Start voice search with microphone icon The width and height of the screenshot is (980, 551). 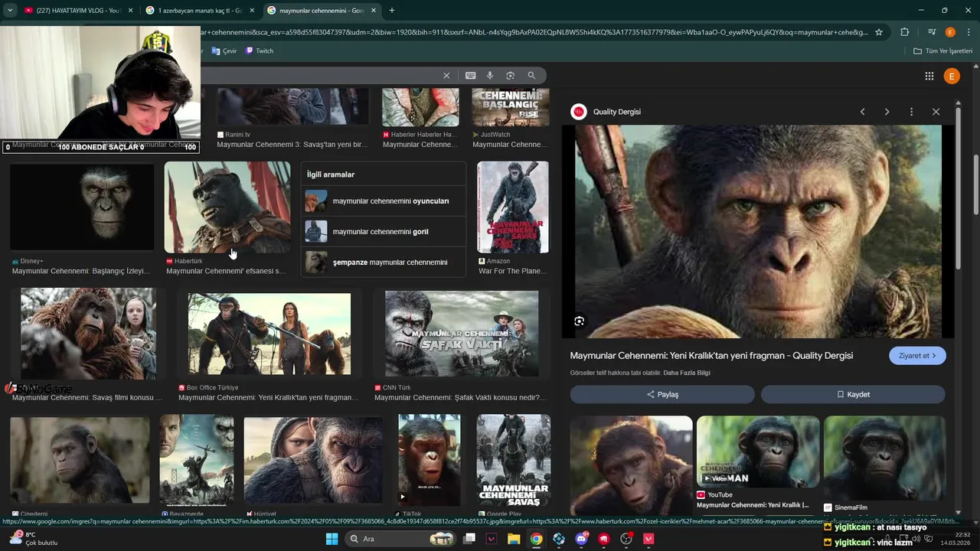point(490,76)
